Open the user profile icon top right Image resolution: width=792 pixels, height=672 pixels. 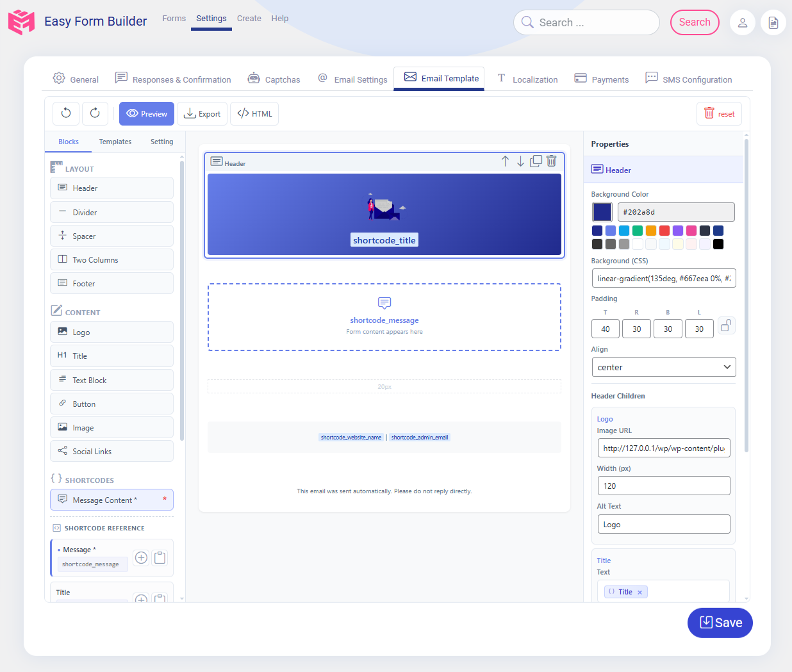(x=742, y=22)
